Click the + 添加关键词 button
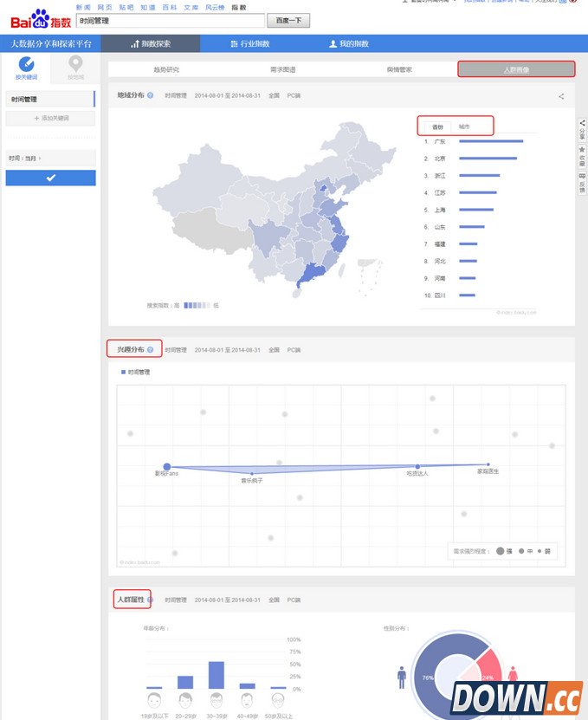This screenshot has height=720, width=588. 50,118
